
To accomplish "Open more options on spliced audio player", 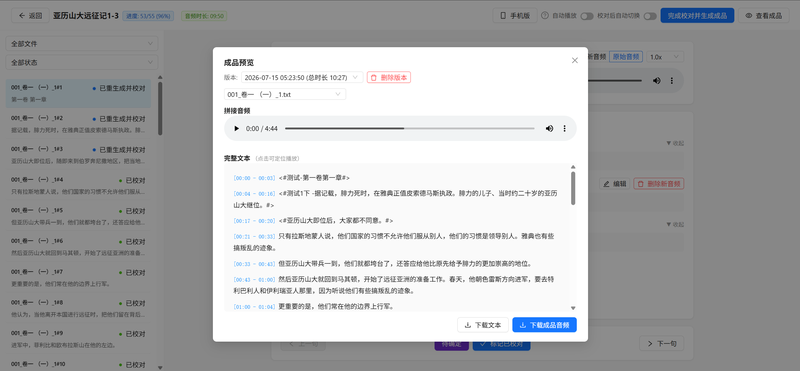I will click(x=564, y=129).
